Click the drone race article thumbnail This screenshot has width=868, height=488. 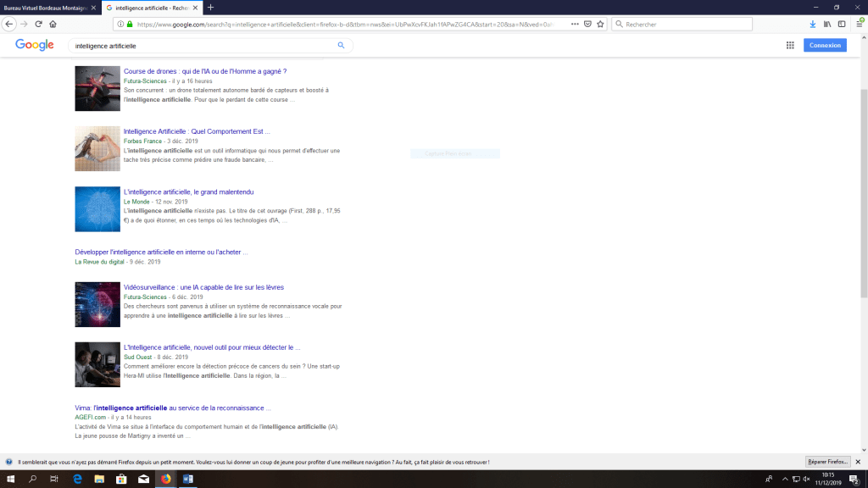(x=97, y=88)
